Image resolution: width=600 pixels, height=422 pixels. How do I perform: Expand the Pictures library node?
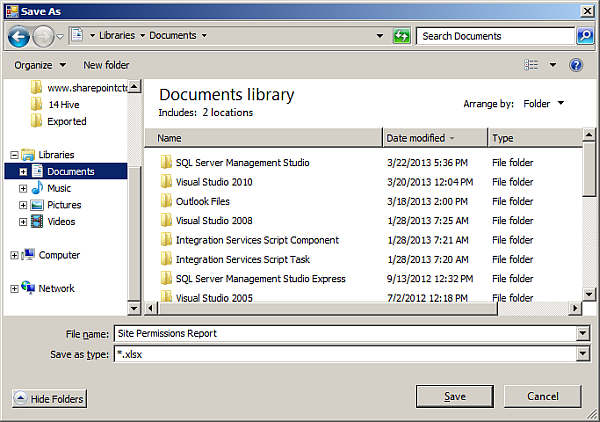pos(23,205)
